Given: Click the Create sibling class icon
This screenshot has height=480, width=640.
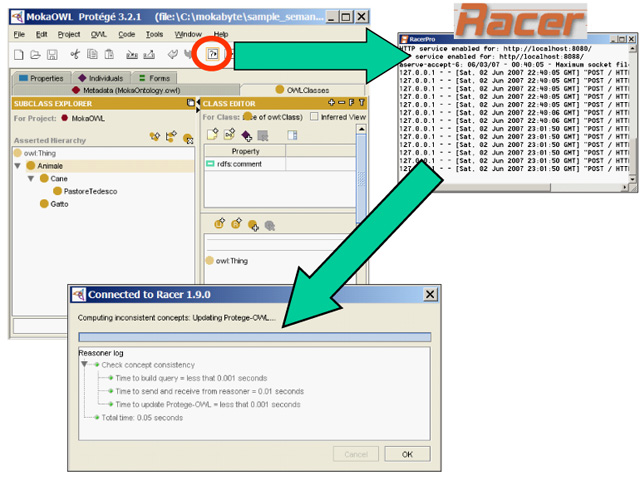Looking at the screenshot, I should click(x=171, y=137).
